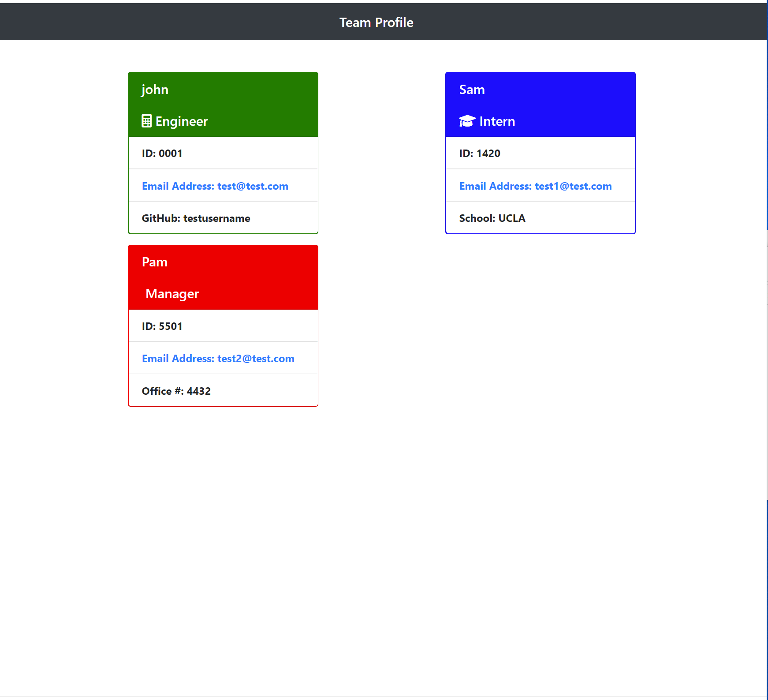Select the Intern role label on Sam's card
This screenshot has height=700, width=768.
tap(497, 121)
